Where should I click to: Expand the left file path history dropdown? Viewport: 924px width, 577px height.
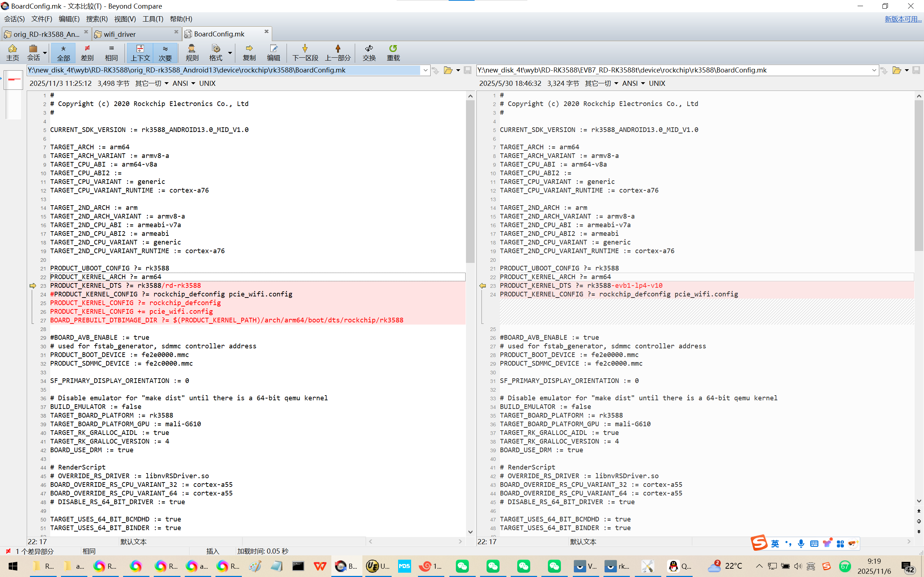pos(425,70)
